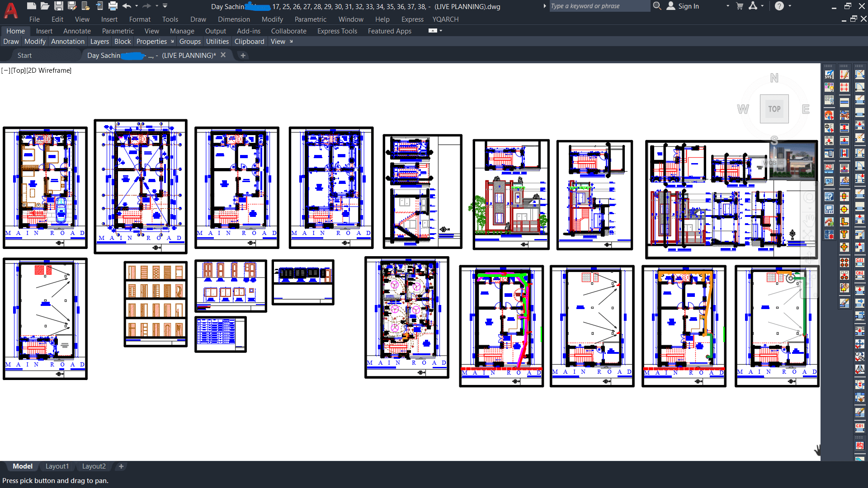Click the Plot printer icon

[x=113, y=6]
